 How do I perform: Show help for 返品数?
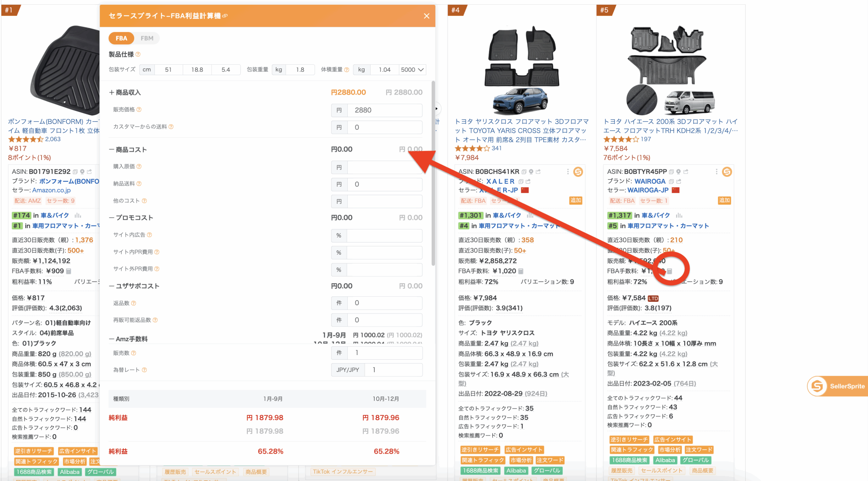(x=134, y=303)
